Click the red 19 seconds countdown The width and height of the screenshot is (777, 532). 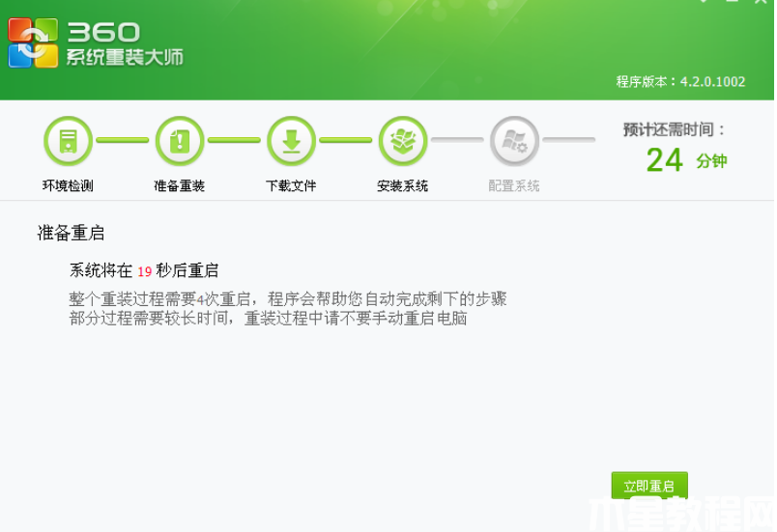[x=144, y=271]
